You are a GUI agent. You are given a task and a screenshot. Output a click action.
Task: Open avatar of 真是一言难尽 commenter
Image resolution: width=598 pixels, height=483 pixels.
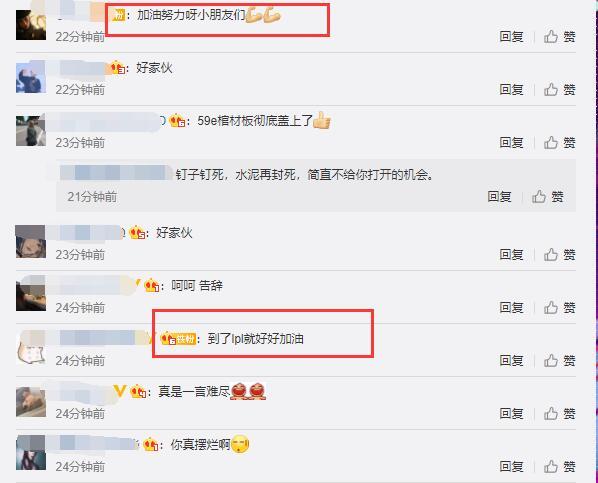pos(31,402)
